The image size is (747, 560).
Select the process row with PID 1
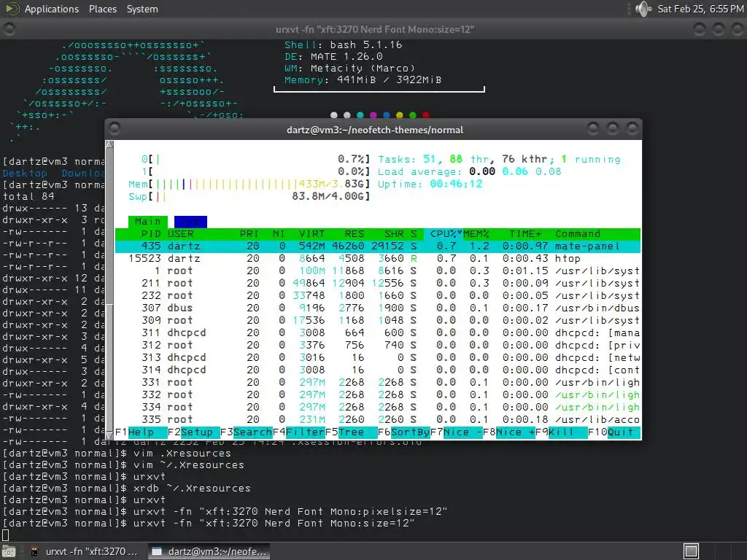pos(378,271)
